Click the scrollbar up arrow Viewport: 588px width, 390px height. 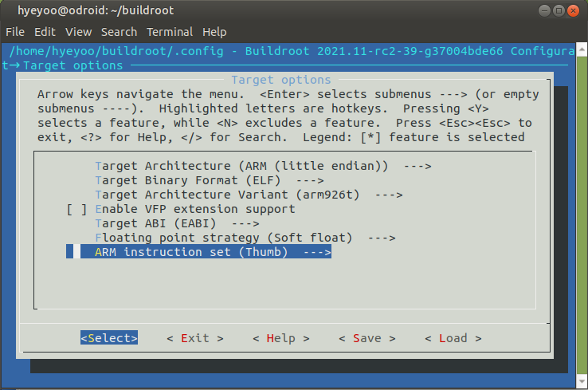[x=582, y=49]
